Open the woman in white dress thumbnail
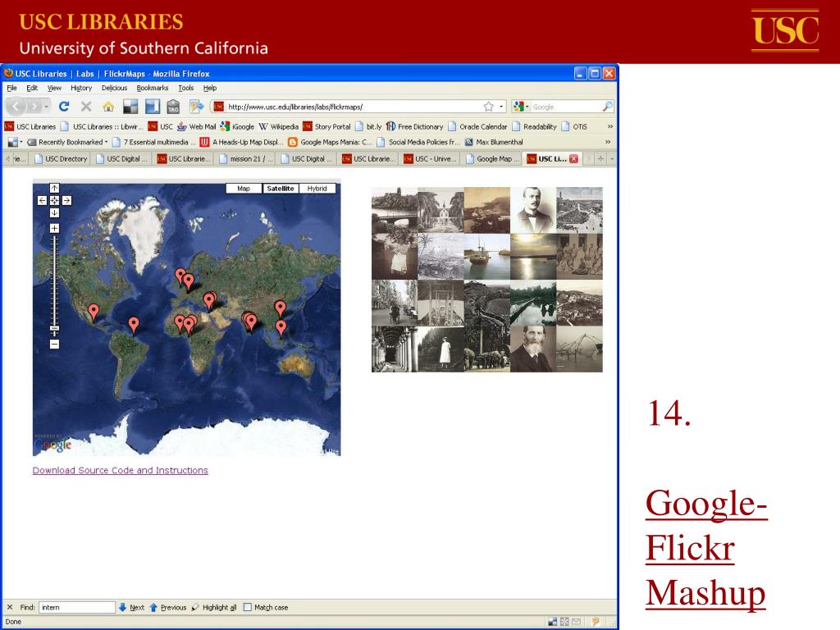The width and height of the screenshot is (840, 630). coord(441,349)
